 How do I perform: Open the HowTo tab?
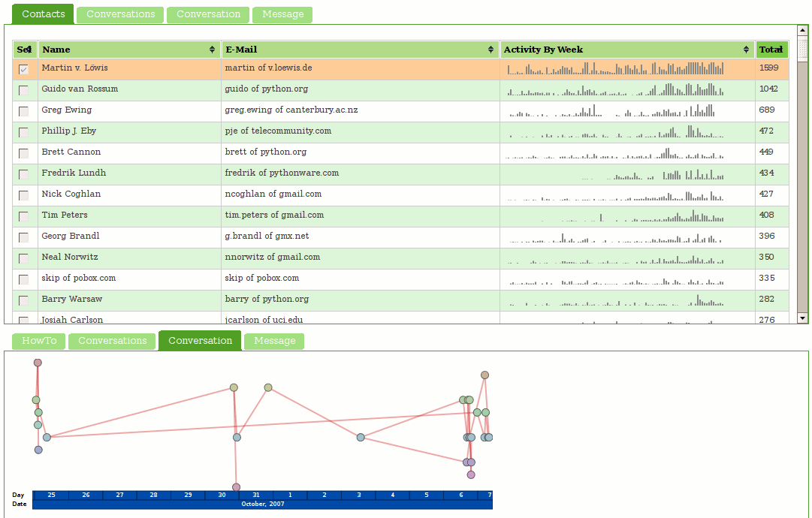click(x=39, y=341)
